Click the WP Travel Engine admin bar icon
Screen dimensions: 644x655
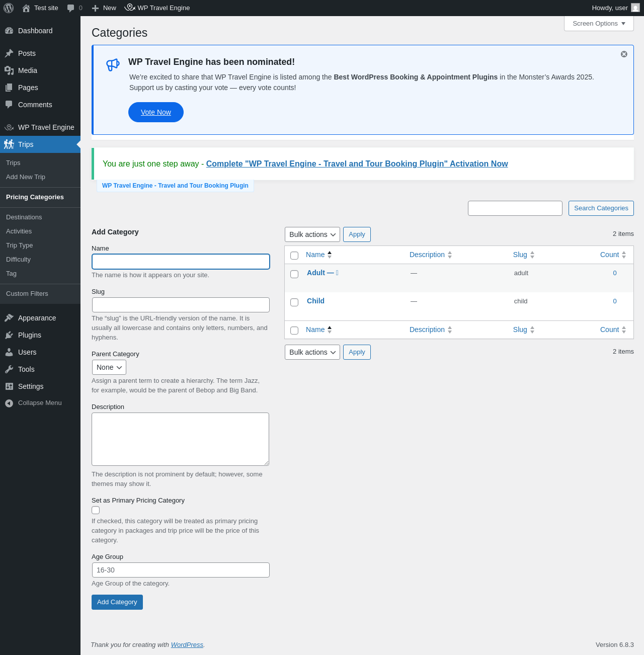(130, 8)
